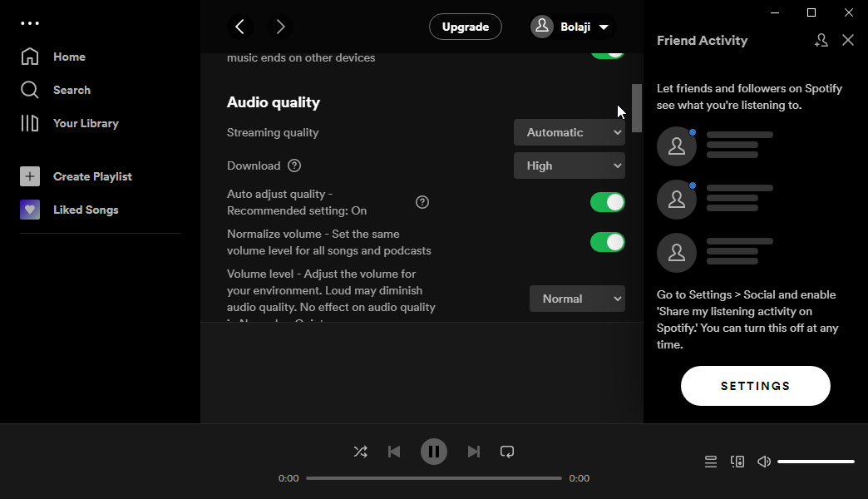Open Your Library
The image size is (868, 499).
pyautogui.click(x=70, y=123)
